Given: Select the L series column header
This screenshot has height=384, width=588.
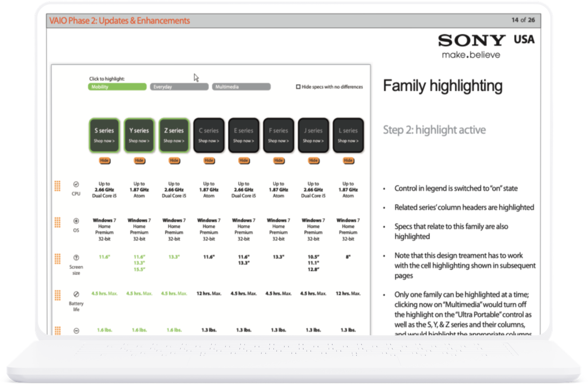Looking at the screenshot, I should pyautogui.click(x=348, y=135).
